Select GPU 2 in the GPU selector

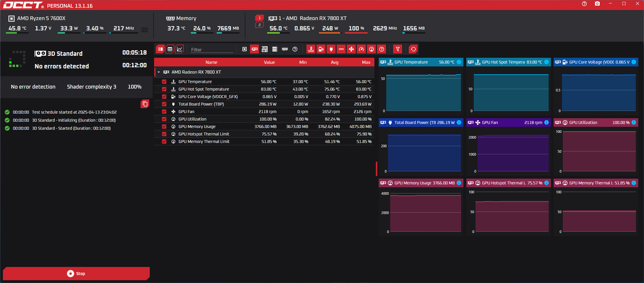pyautogui.click(x=260, y=25)
